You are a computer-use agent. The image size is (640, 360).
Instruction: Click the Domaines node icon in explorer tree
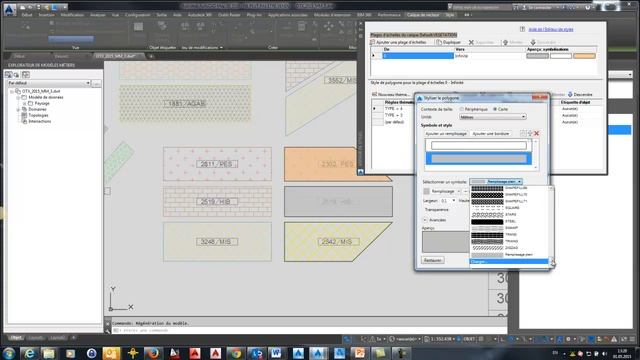tap(24, 109)
